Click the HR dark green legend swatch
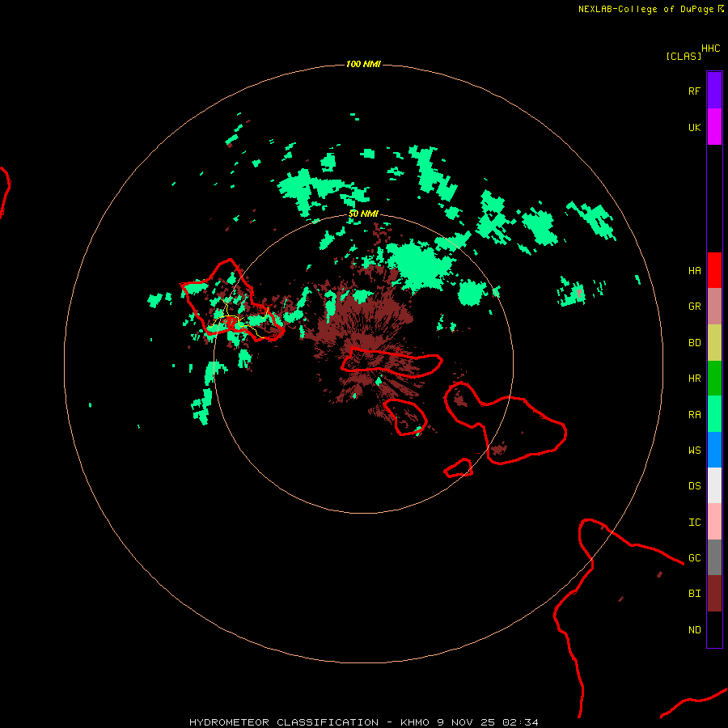This screenshot has width=728, height=728. point(714,379)
